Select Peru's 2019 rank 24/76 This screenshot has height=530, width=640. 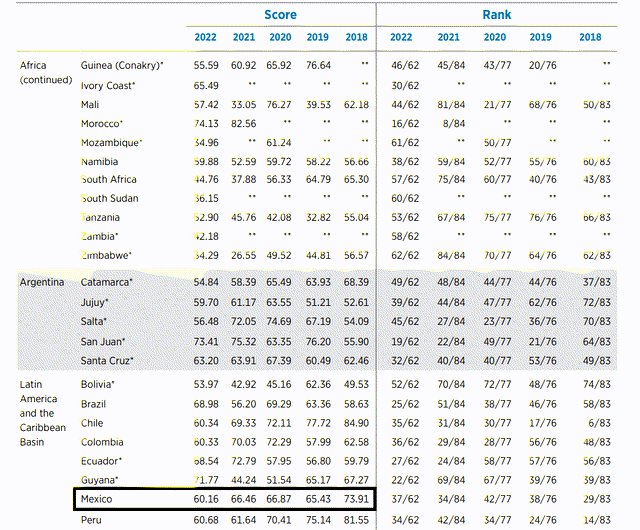[542, 520]
